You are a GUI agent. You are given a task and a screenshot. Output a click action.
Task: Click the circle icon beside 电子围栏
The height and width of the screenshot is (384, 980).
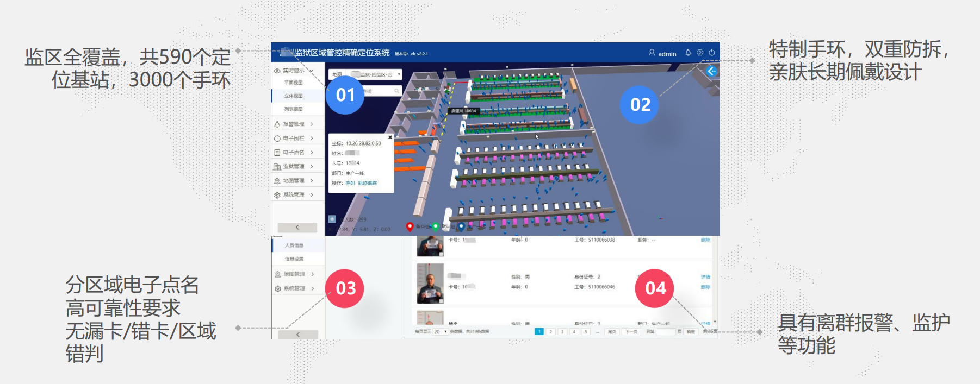coord(277,139)
